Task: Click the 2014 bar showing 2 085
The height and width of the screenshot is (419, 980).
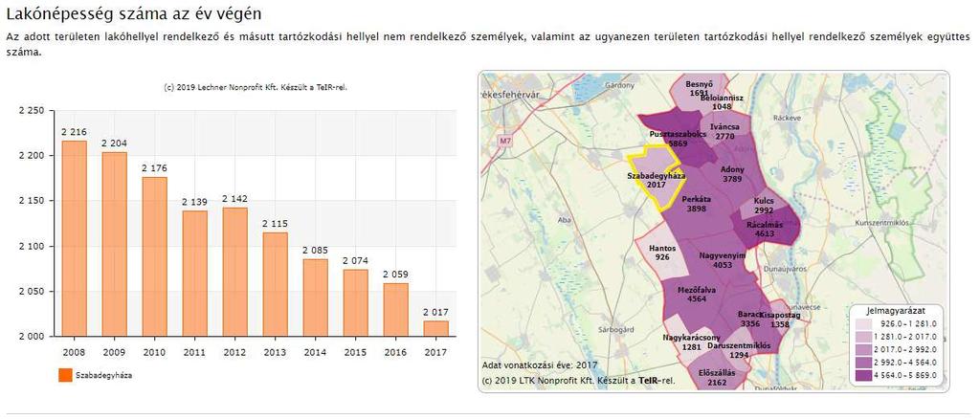Action: point(316,298)
